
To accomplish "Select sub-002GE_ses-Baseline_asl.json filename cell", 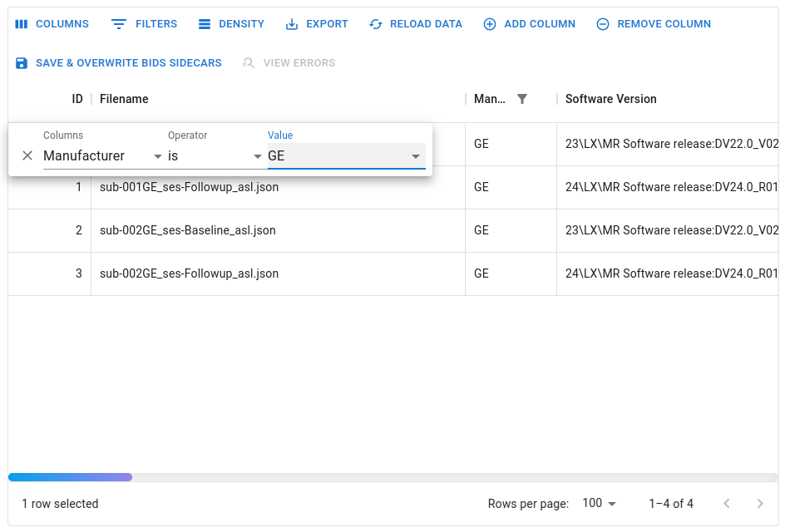I will coord(279,230).
